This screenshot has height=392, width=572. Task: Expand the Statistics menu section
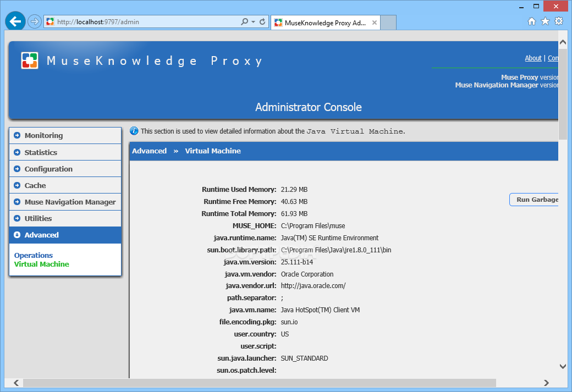click(65, 152)
